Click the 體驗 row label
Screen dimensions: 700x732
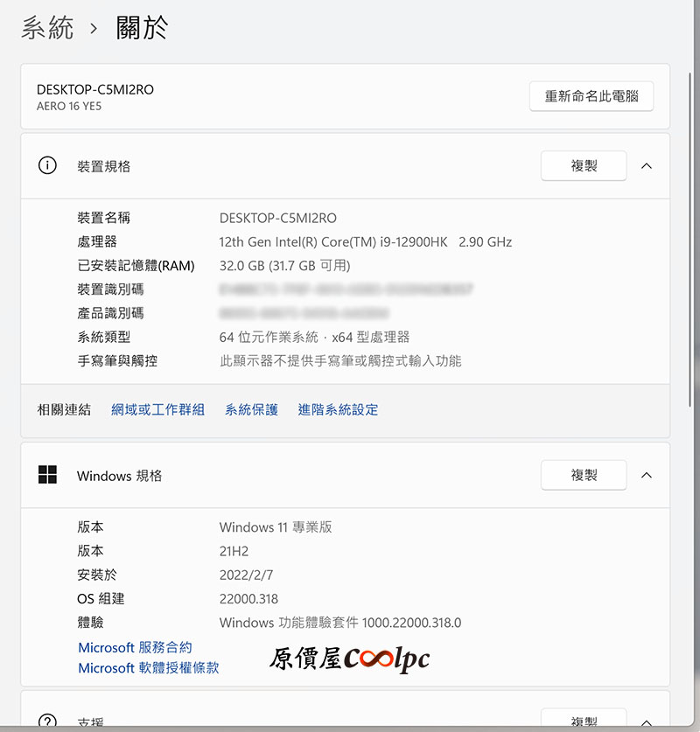click(91, 623)
